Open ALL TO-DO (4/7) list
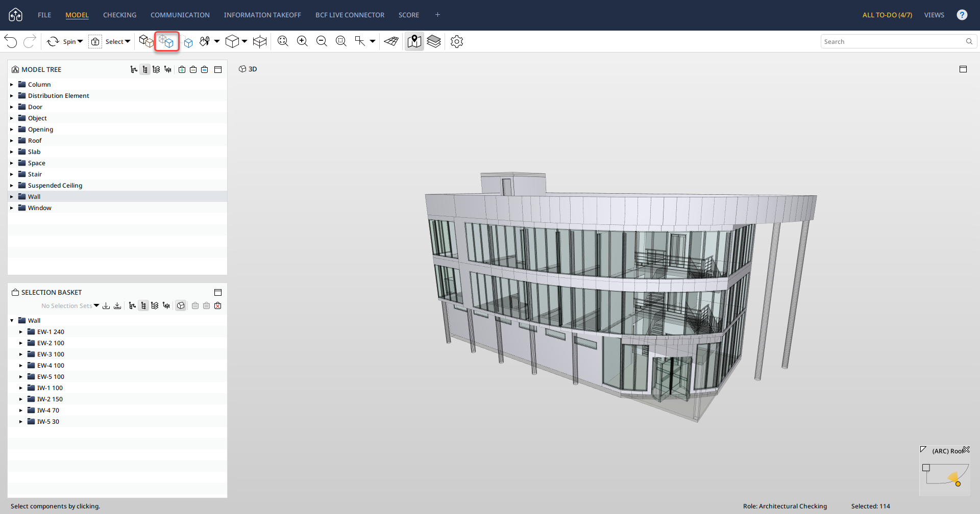 [x=887, y=15]
